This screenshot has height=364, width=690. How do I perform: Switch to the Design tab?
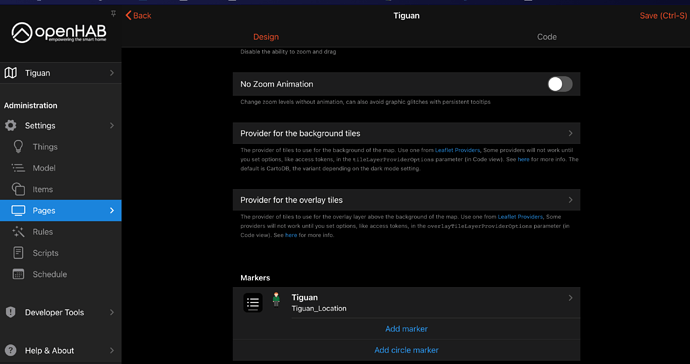click(x=266, y=37)
